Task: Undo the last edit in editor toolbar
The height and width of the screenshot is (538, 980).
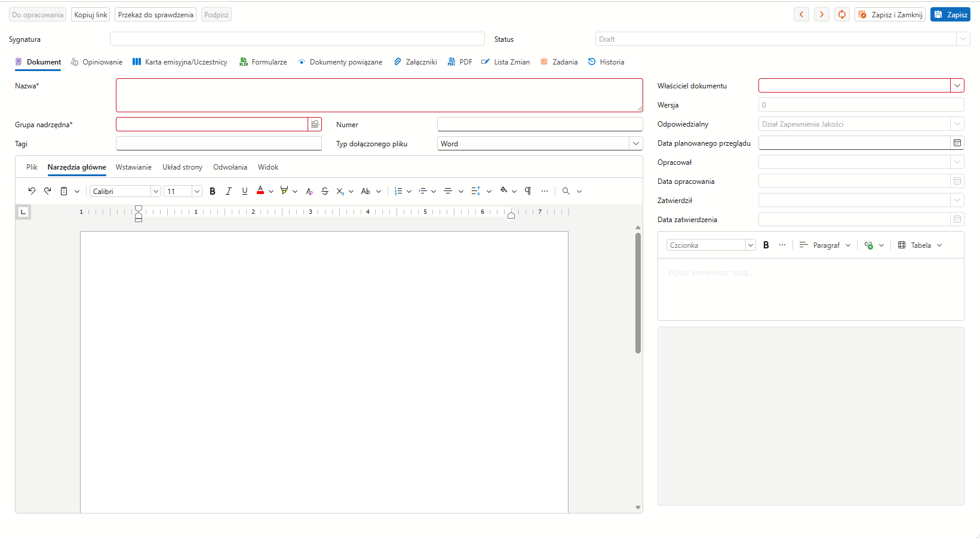Action: [32, 191]
